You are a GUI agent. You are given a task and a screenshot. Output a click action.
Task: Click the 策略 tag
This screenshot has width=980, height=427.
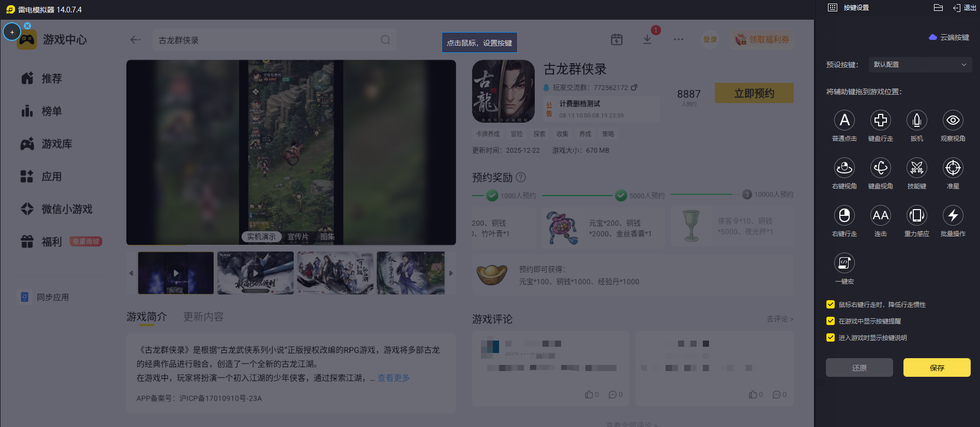tap(608, 134)
